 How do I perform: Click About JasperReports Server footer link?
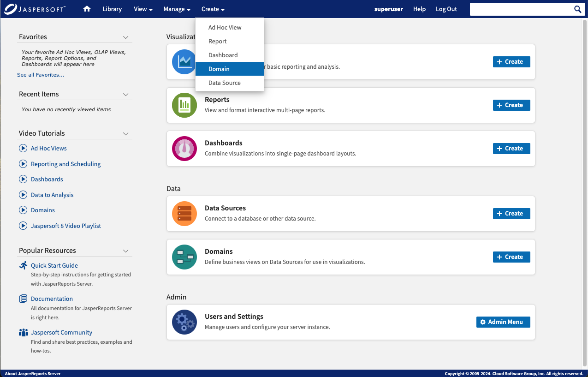click(33, 373)
